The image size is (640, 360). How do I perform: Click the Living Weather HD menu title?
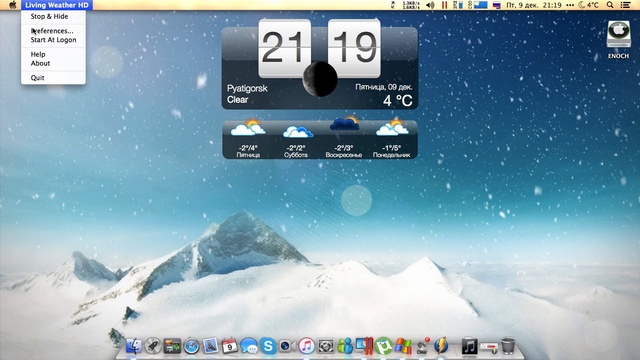pos(57,5)
